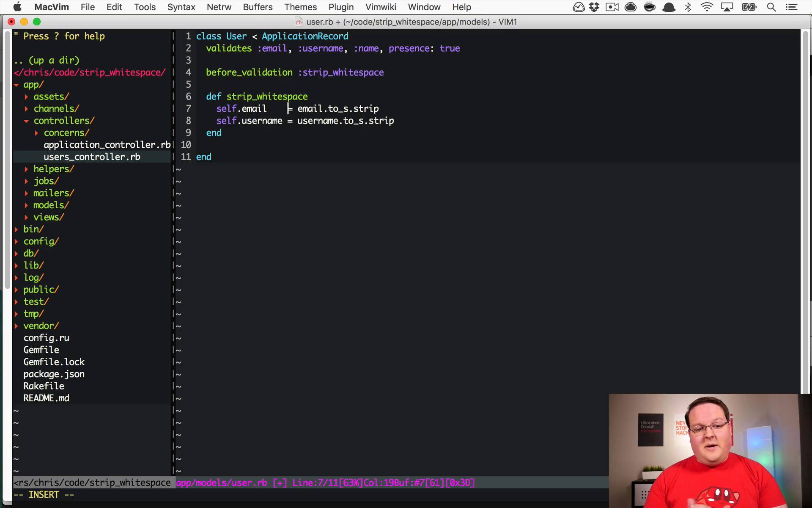Screen dimensions: 812x508
Task: Open the MacVim application menu
Action: 52,7
